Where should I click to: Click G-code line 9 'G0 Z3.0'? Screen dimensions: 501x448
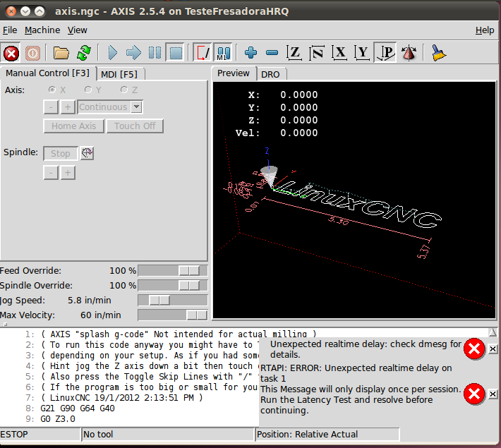[58, 419]
